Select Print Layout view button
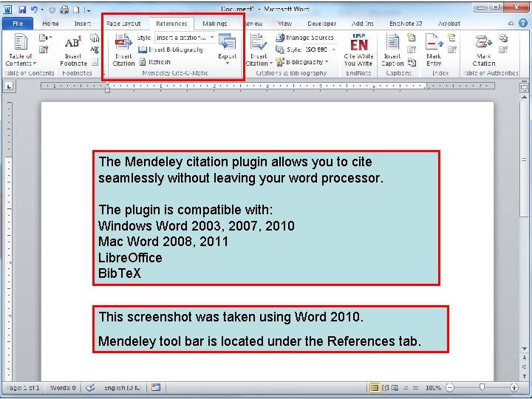Screen dimensions: 532x399 coord(375,387)
